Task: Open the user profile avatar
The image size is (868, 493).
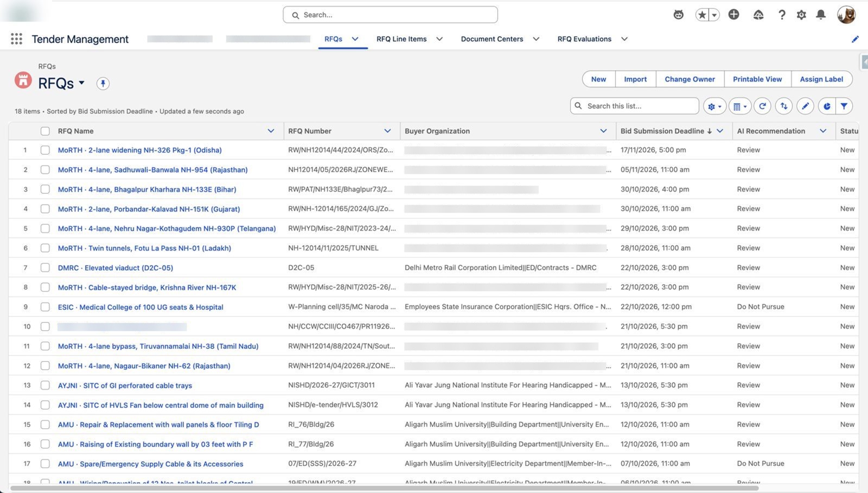Action: pyautogui.click(x=846, y=15)
